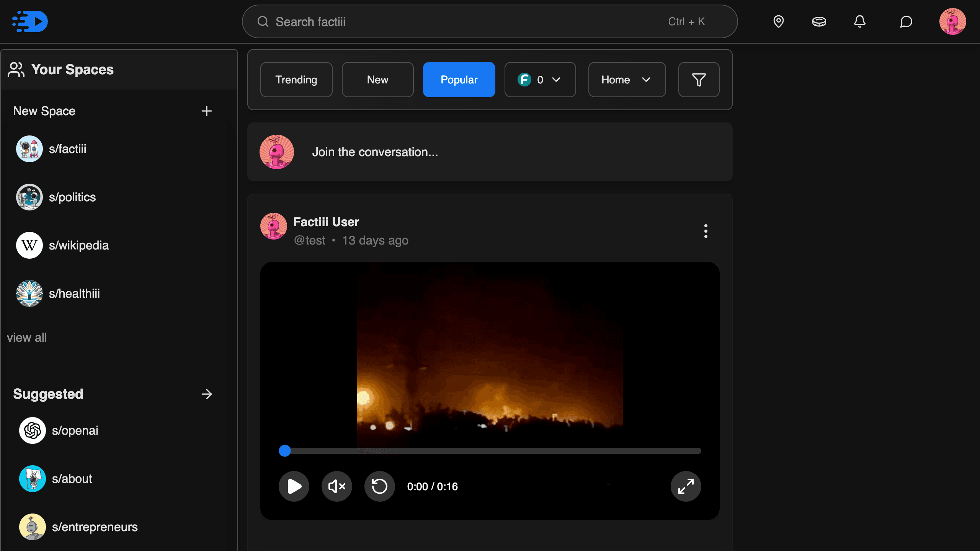Screen dimensions: 980x551
Task: Open the Home feed dropdown
Action: (627, 80)
